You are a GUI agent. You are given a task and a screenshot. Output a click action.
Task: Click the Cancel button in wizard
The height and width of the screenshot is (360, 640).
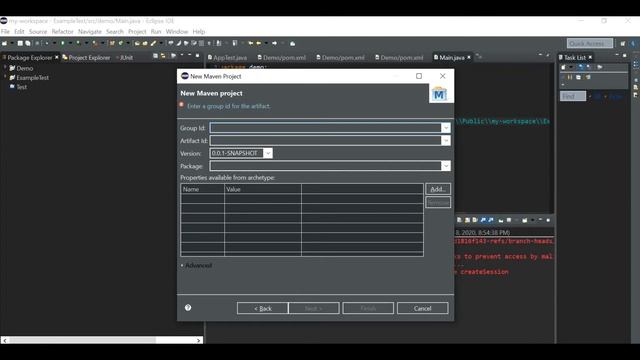[422, 308]
